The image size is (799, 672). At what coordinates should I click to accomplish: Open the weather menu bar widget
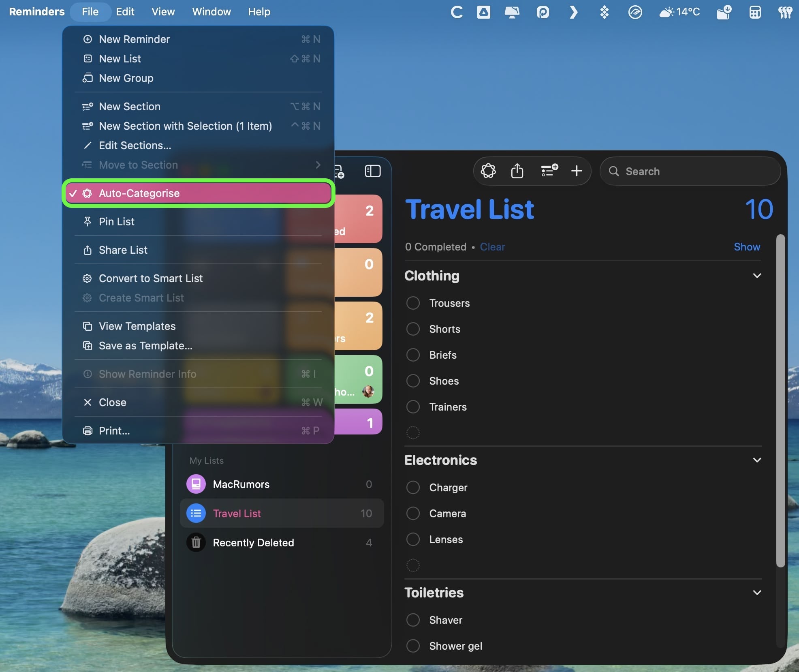coord(679,12)
